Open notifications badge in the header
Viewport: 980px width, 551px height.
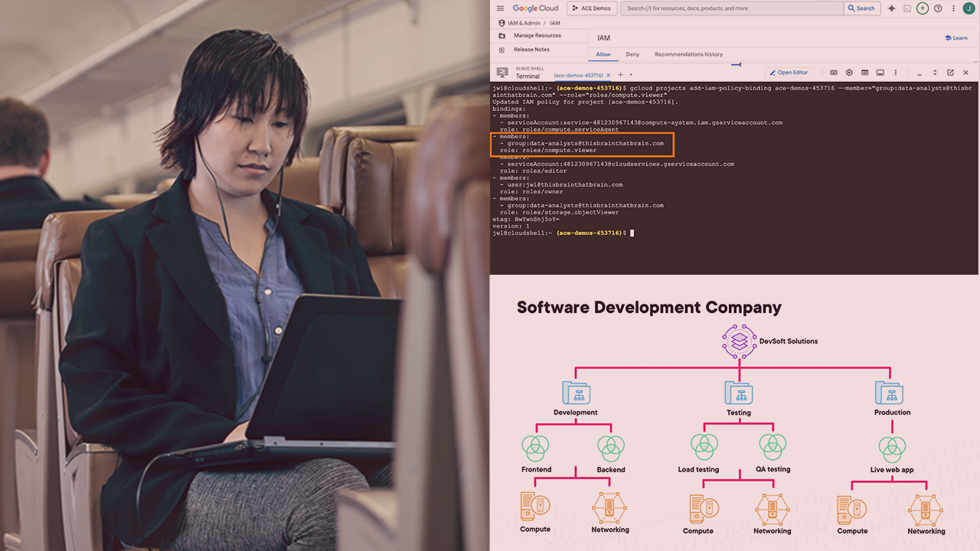coord(923,8)
